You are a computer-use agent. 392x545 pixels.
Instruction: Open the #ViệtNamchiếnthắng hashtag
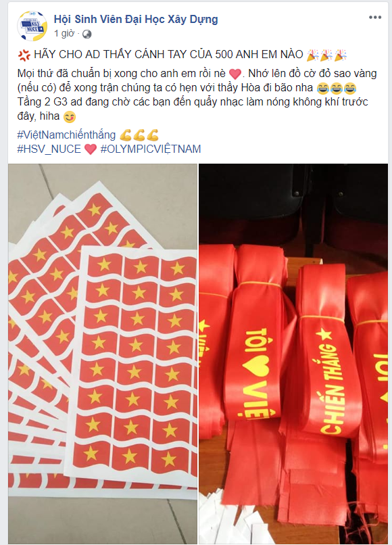[66, 135]
